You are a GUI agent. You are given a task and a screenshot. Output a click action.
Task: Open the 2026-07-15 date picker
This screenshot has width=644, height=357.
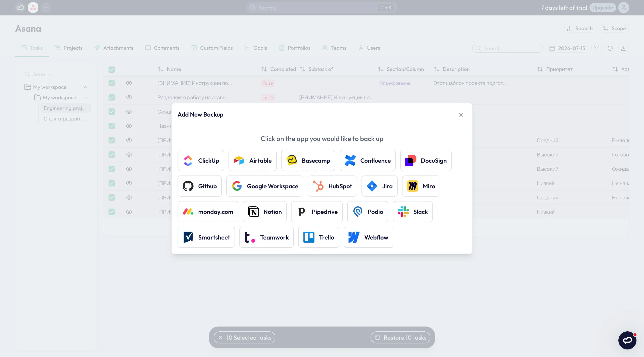pos(567,48)
